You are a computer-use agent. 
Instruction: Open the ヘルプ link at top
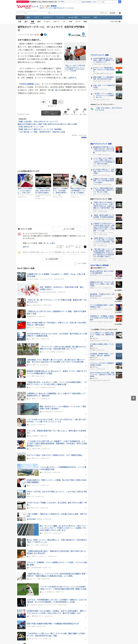pos(94,2)
